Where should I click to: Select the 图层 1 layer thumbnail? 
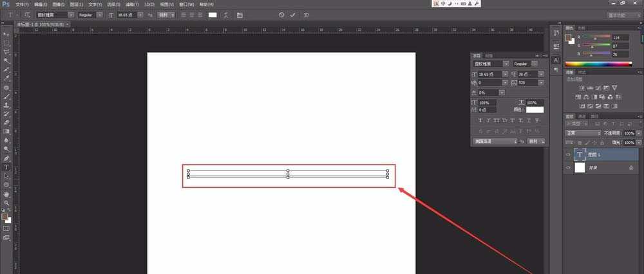coord(580,154)
